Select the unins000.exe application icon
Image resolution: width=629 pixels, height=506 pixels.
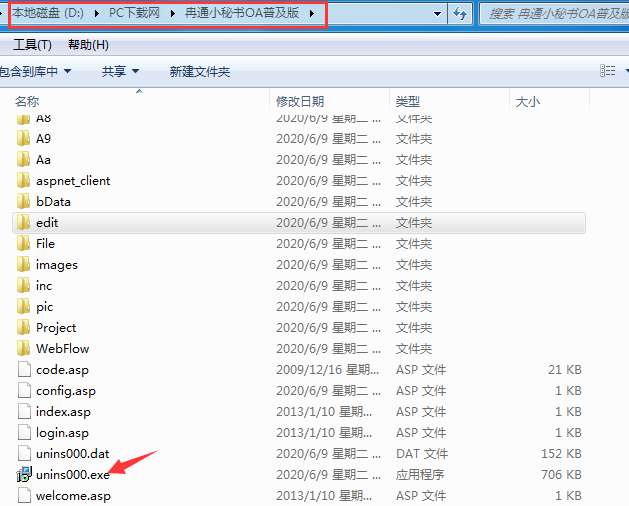24,474
